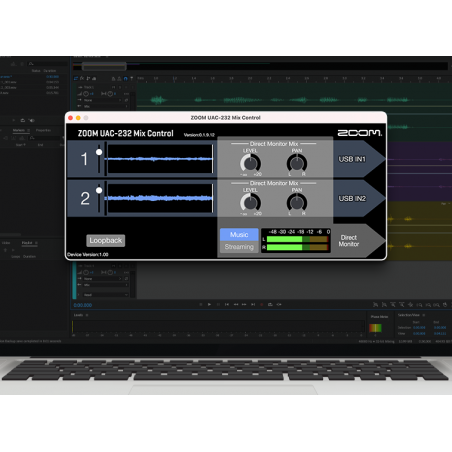
Task: Click the Direct Monitor arrow label
Action: (x=349, y=241)
